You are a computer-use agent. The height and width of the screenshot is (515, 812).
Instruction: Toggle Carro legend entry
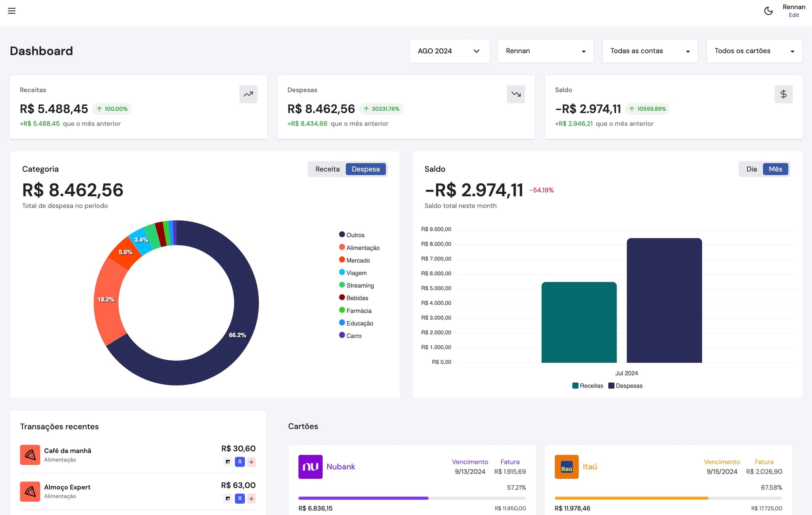pos(350,336)
